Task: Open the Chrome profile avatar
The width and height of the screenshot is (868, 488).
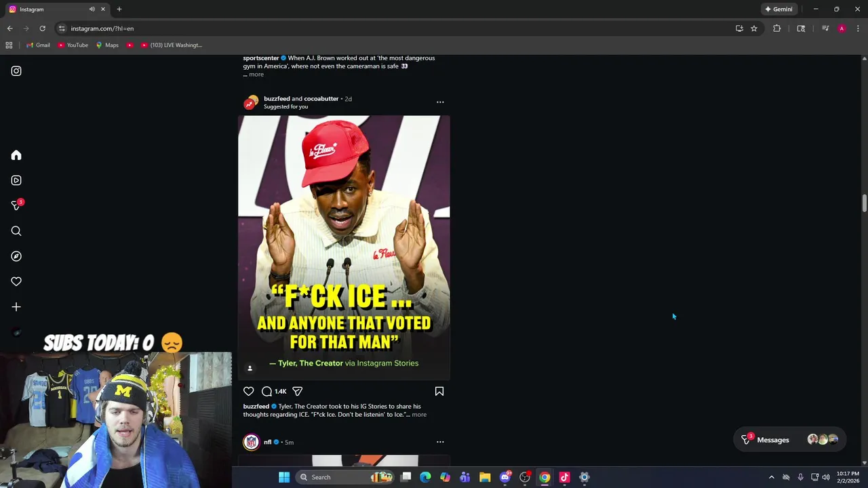Action: (x=842, y=28)
